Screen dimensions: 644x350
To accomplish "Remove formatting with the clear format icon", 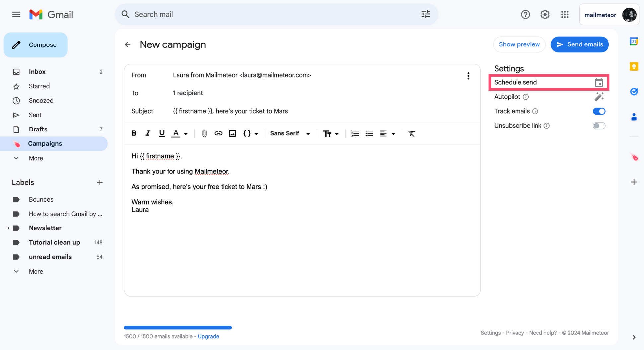I will pyautogui.click(x=412, y=133).
